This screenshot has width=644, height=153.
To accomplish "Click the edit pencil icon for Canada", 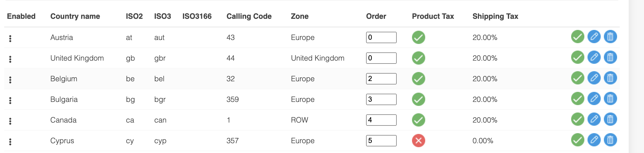I will [x=594, y=119].
